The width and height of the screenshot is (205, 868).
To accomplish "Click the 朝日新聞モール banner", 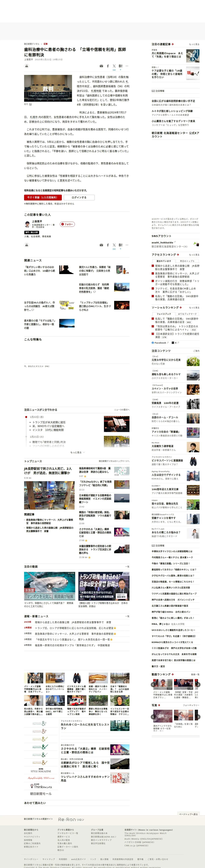I will tap(41, 794).
